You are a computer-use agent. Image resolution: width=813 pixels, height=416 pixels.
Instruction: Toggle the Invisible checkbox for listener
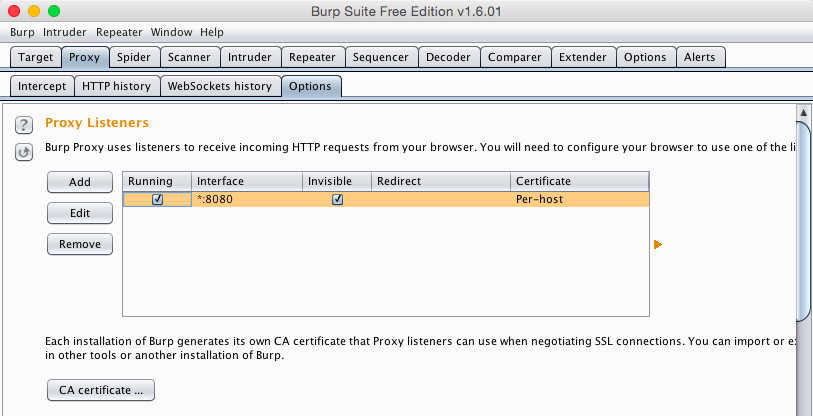[x=338, y=199]
